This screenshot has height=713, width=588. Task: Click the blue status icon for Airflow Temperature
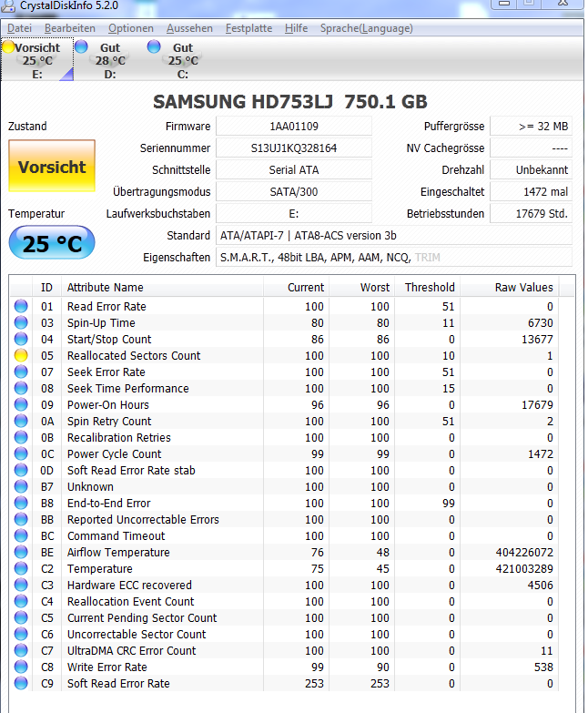[x=21, y=552]
